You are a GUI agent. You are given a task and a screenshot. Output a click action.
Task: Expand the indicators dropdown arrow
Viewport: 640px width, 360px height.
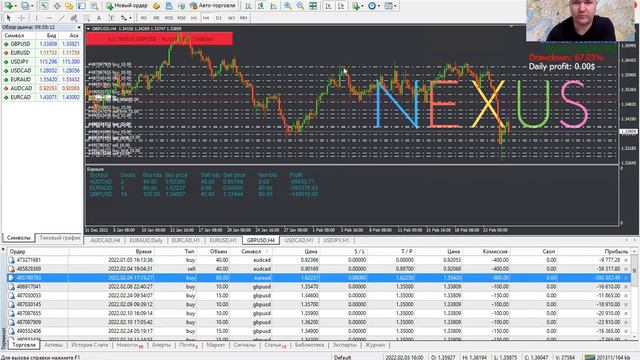tap(362, 6)
